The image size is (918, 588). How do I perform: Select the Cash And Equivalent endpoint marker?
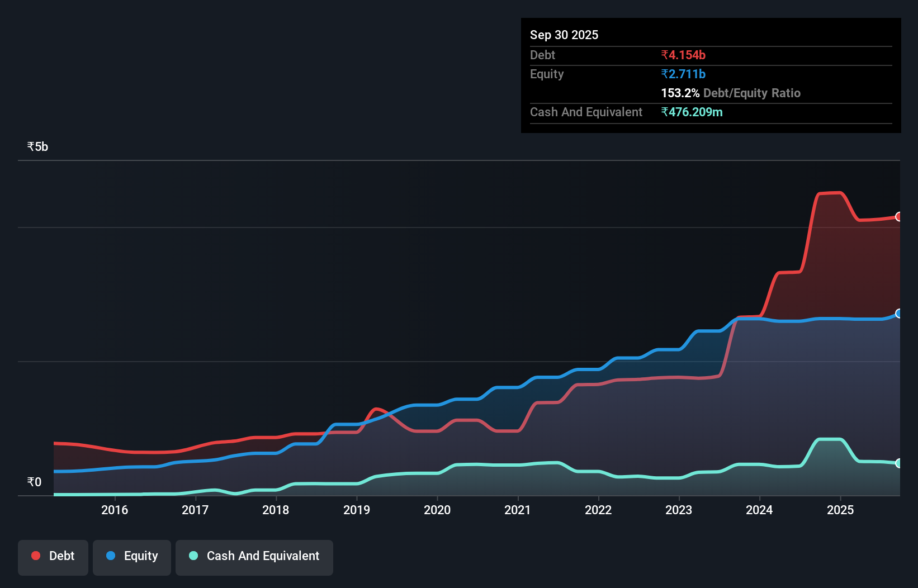click(x=898, y=463)
